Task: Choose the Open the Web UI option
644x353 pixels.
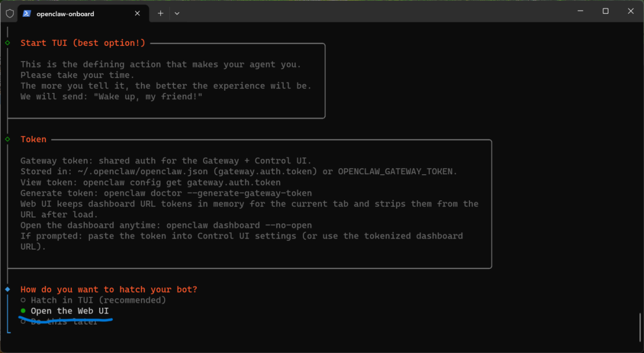Action: (69, 311)
